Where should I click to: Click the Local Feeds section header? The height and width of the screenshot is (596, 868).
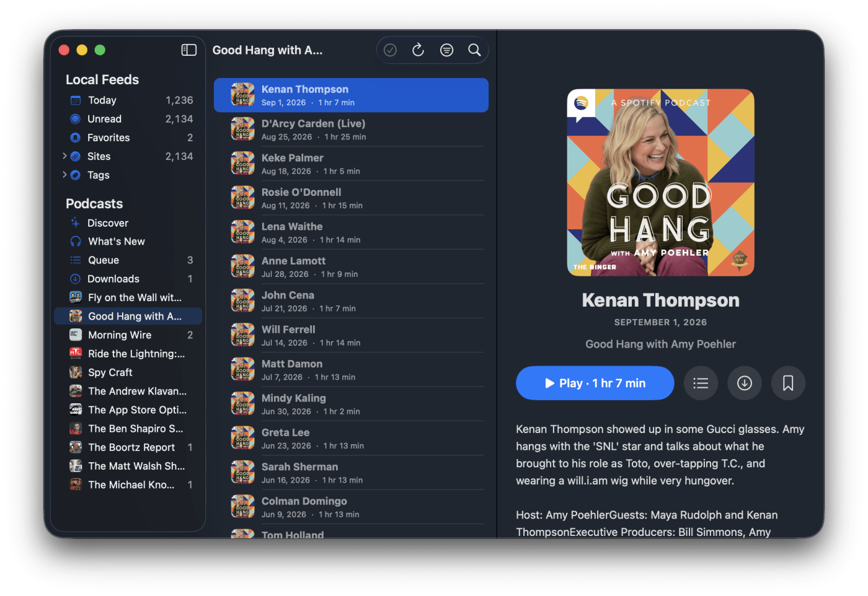pos(102,80)
